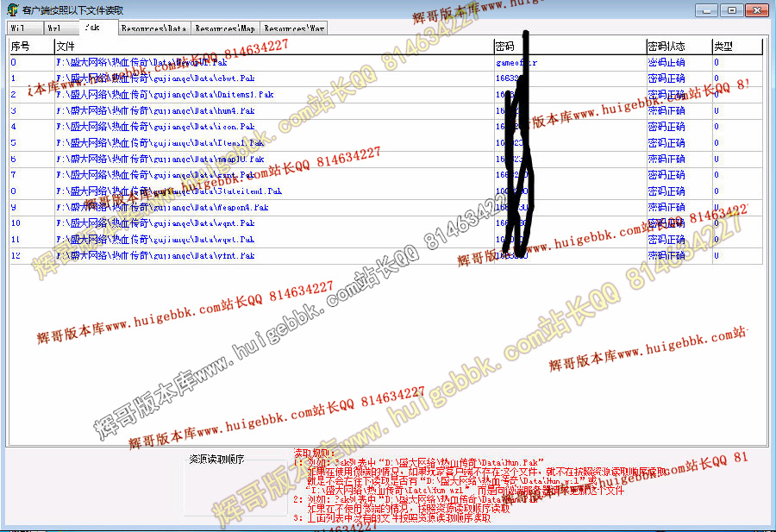Click 密码正确 status in the icon.Pak row

[x=666, y=127]
